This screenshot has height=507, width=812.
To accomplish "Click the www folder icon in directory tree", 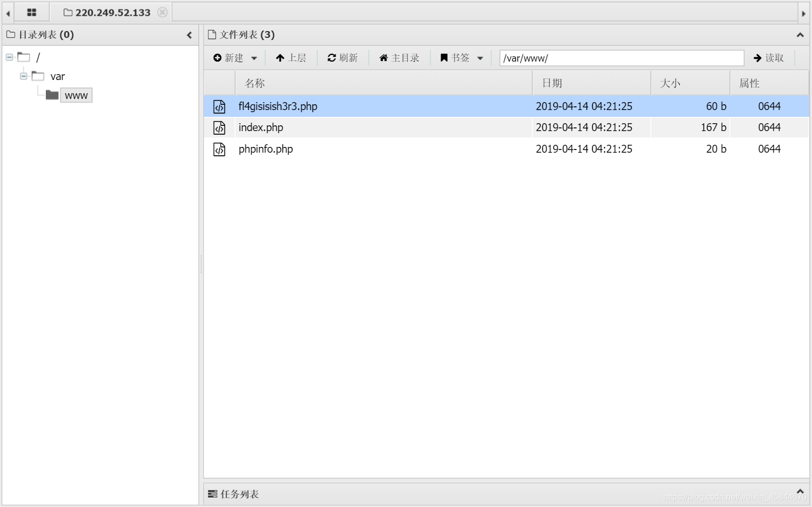I will tap(52, 95).
